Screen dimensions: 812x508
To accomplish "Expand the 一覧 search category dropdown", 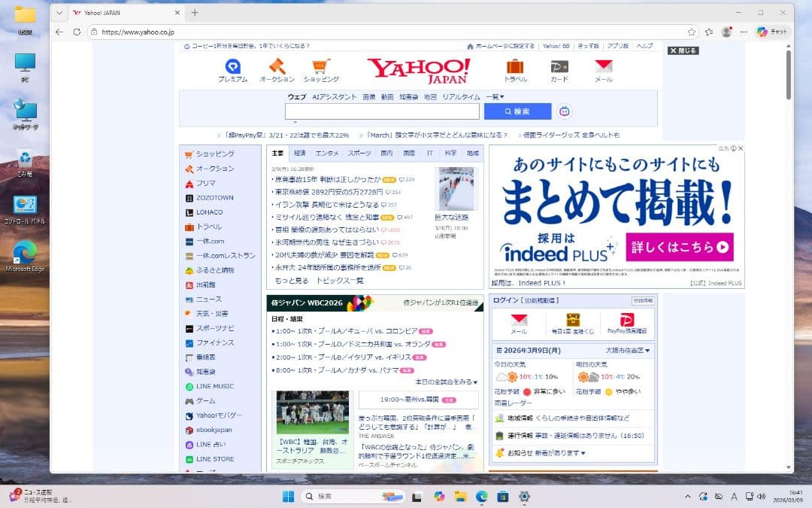I will [x=495, y=97].
